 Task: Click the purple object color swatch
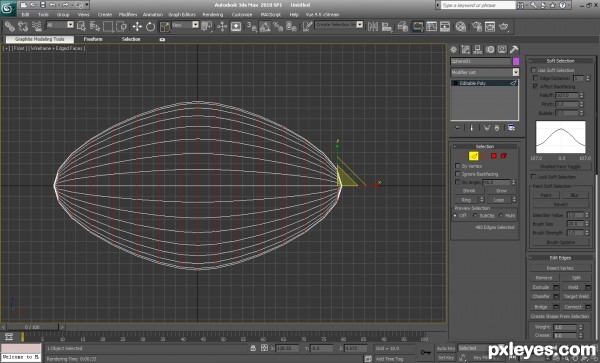(516, 61)
